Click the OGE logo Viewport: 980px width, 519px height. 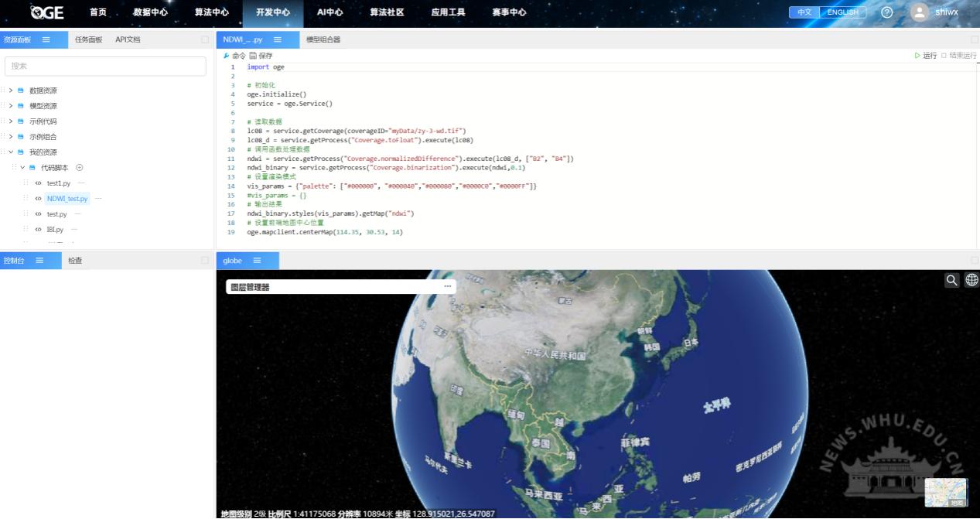47,12
